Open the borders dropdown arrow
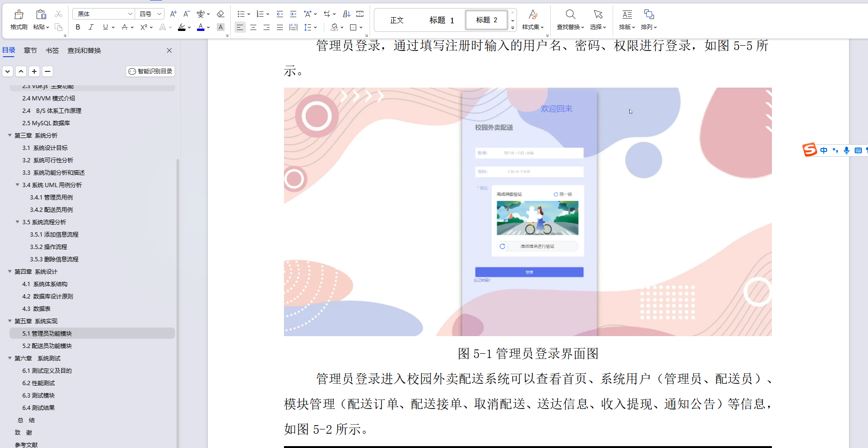Image resolution: width=868 pixels, height=448 pixels. tap(361, 28)
